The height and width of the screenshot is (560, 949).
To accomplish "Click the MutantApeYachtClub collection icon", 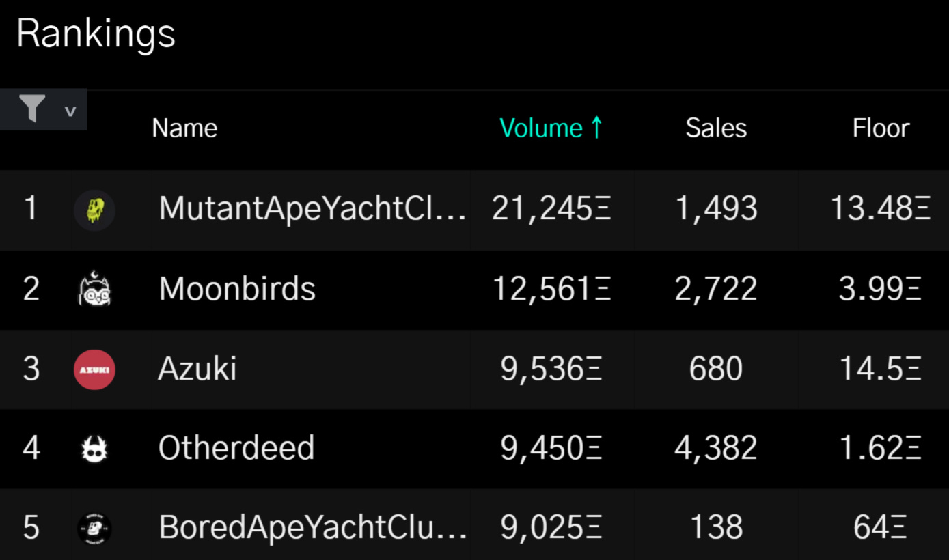I will point(94,210).
